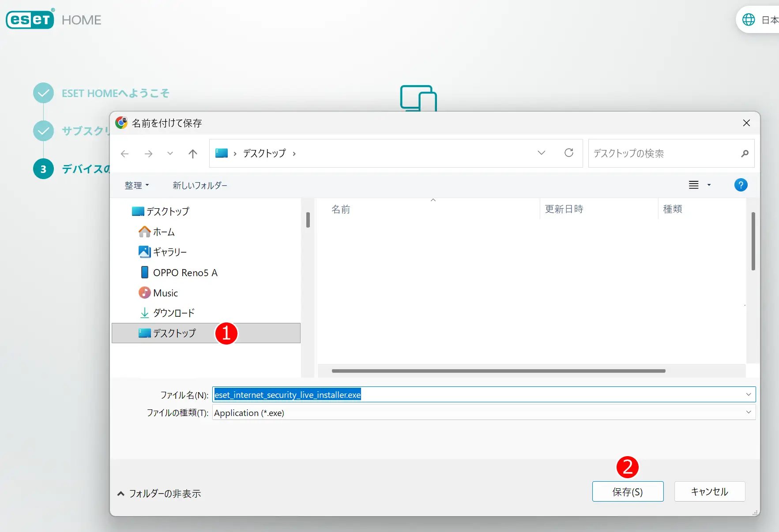Click the Forward arrow in save dialog

tap(148, 154)
